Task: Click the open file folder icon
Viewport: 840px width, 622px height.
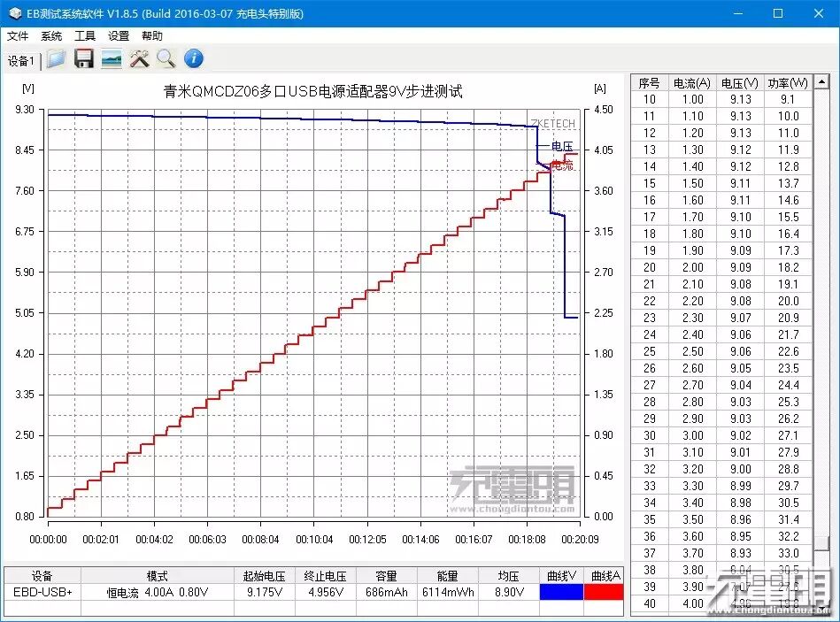Action: 56,59
